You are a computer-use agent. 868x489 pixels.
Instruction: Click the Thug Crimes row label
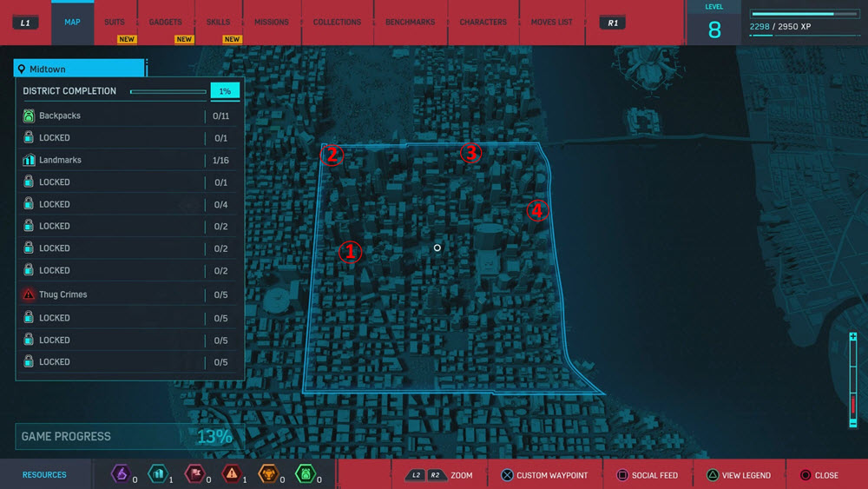click(x=63, y=294)
